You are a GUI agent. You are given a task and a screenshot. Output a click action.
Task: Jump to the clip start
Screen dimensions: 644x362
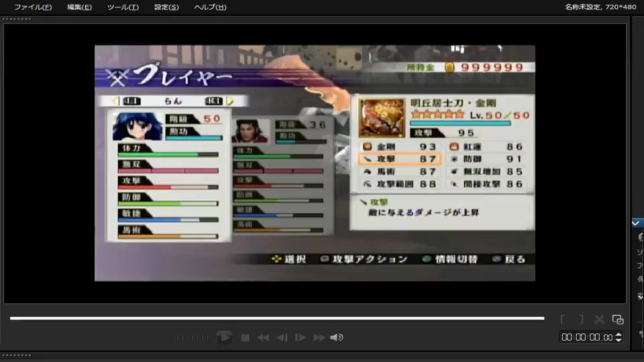click(263, 338)
